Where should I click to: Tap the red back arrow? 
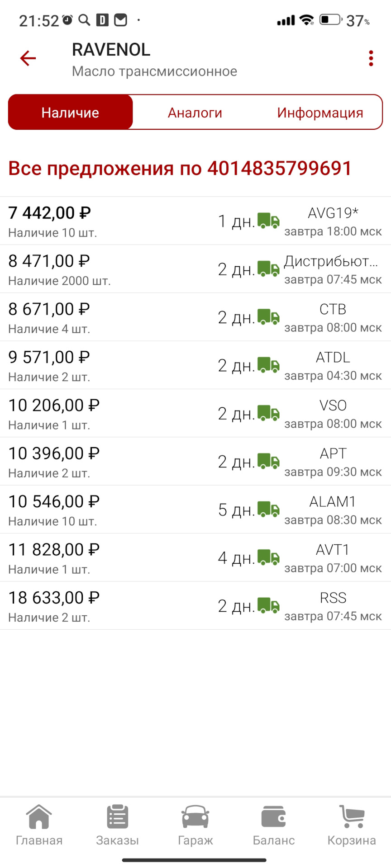tap(28, 58)
